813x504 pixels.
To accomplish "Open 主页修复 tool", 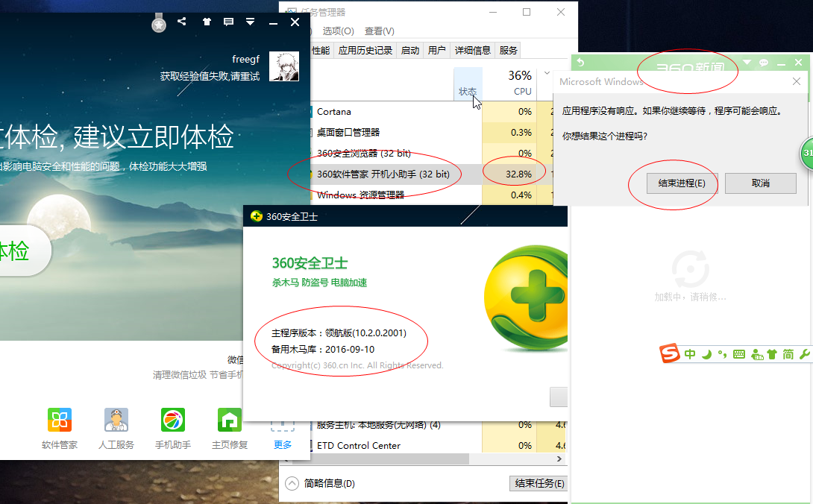I will click(229, 420).
